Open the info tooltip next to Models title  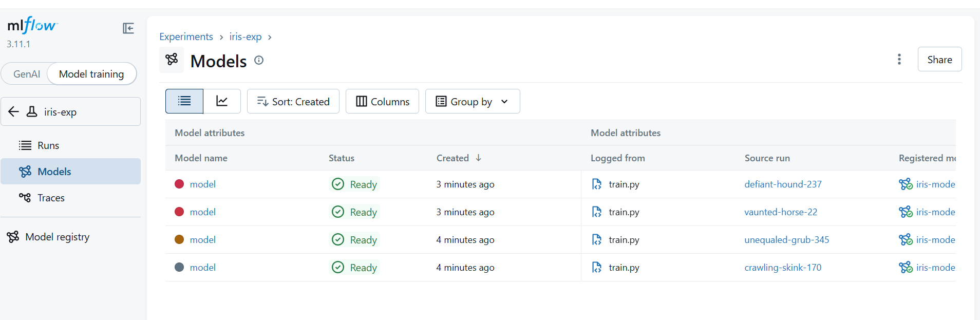coord(259,60)
